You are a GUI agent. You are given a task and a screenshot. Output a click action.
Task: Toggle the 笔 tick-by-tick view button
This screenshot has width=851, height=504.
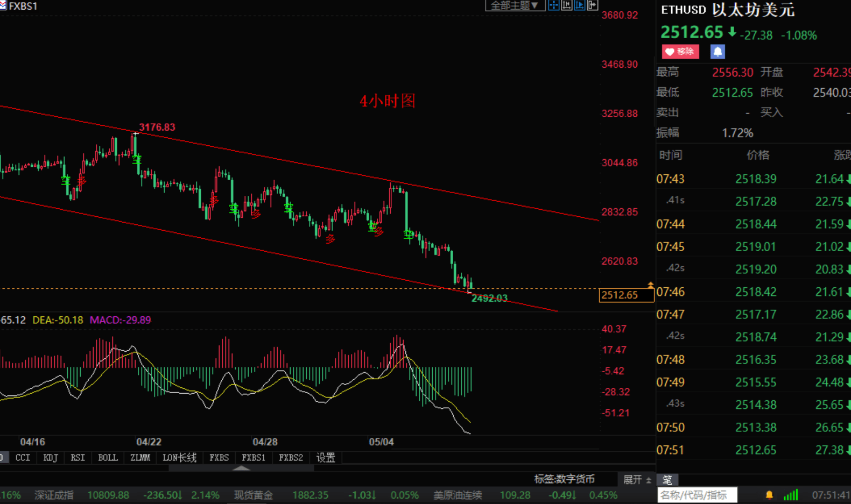click(x=667, y=480)
